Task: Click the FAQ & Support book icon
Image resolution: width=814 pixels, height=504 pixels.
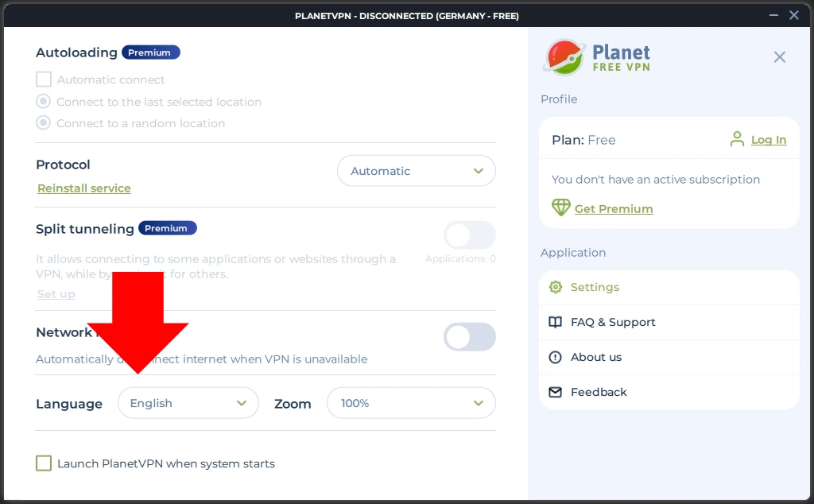Action: tap(556, 322)
